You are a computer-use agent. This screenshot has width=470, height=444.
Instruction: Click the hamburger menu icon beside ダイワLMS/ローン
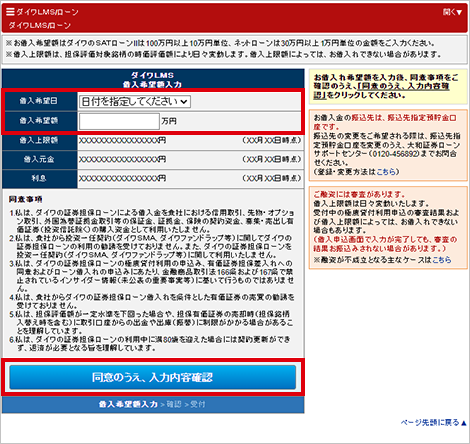point(10,12)
